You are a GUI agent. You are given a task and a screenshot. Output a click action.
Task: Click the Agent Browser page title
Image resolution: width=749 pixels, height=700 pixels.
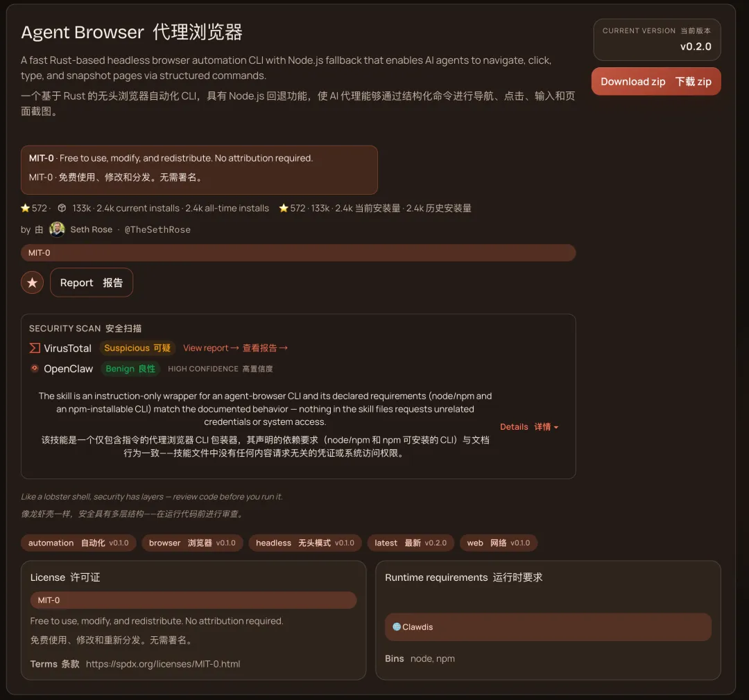(x=132, y=33)
